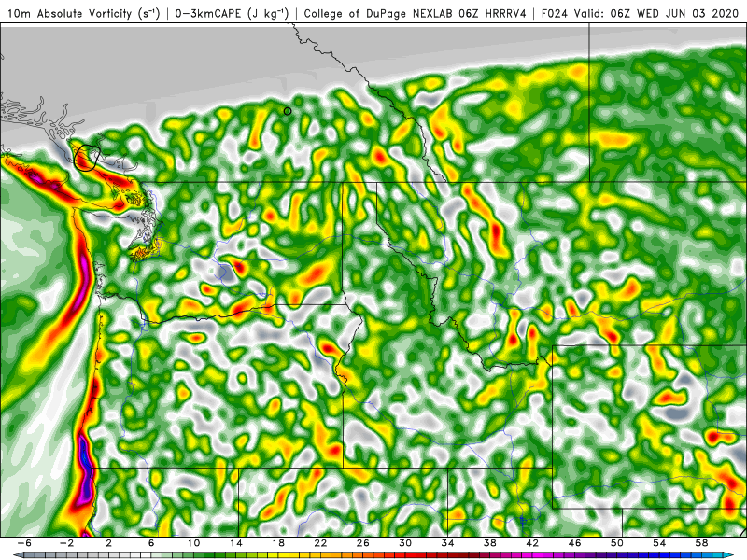This screenshot has height=560, width=747.
Task: Click the "46" colorbar tick label
Action: click(x=574, y=543)
